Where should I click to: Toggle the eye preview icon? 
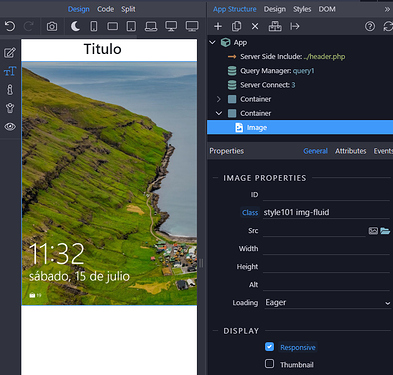[10, 127]
